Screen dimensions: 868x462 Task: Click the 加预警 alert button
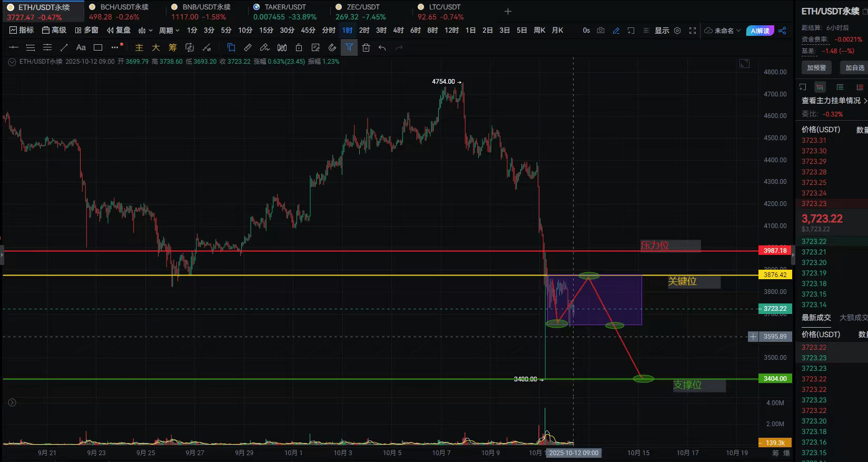[816, 67]
